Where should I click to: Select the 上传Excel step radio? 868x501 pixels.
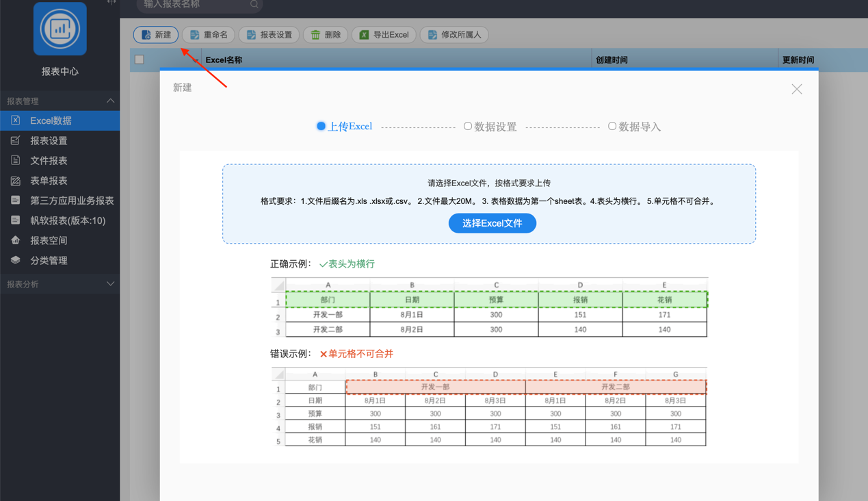[321, 126]
